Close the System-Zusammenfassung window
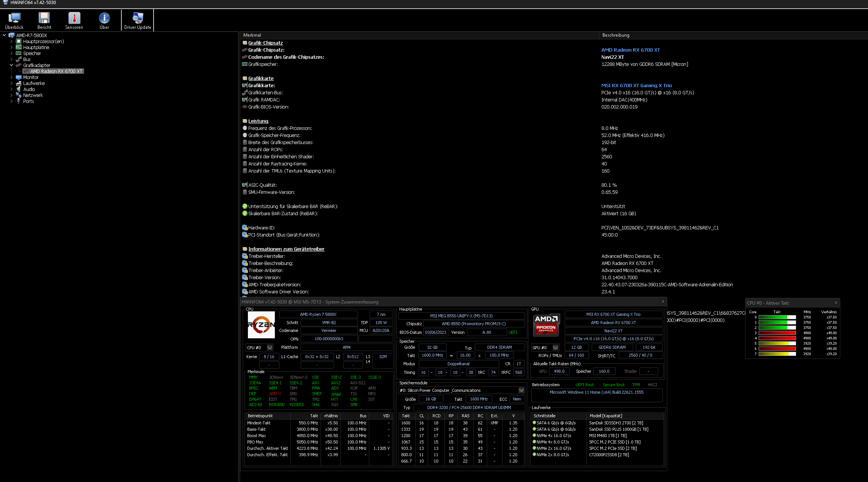 click(x=662, y=302)
